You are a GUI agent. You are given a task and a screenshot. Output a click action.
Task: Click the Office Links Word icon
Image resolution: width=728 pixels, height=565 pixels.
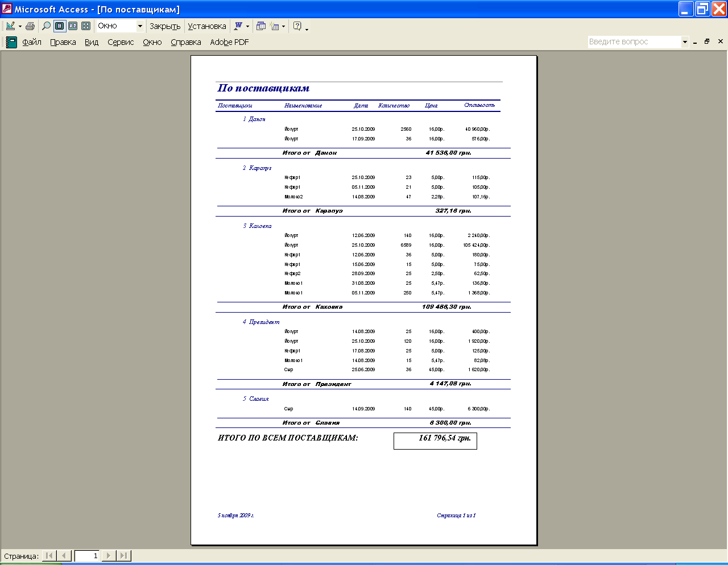[x=238, y=26]
